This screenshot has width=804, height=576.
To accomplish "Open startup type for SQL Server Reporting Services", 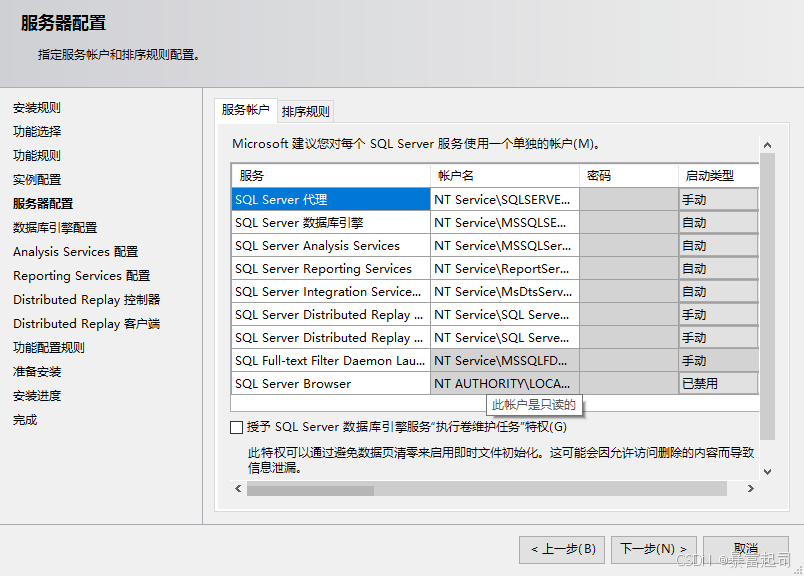I will (x=717, y=268).
